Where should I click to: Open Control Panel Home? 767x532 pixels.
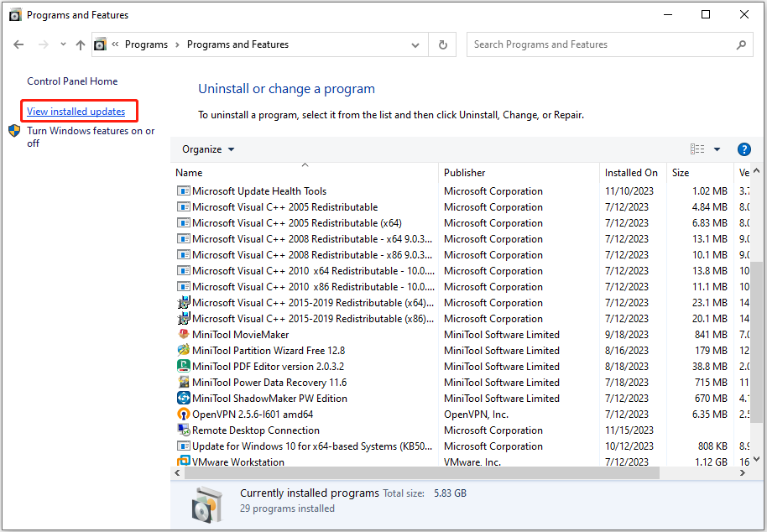pyautogui.click(x=72, y=81)
